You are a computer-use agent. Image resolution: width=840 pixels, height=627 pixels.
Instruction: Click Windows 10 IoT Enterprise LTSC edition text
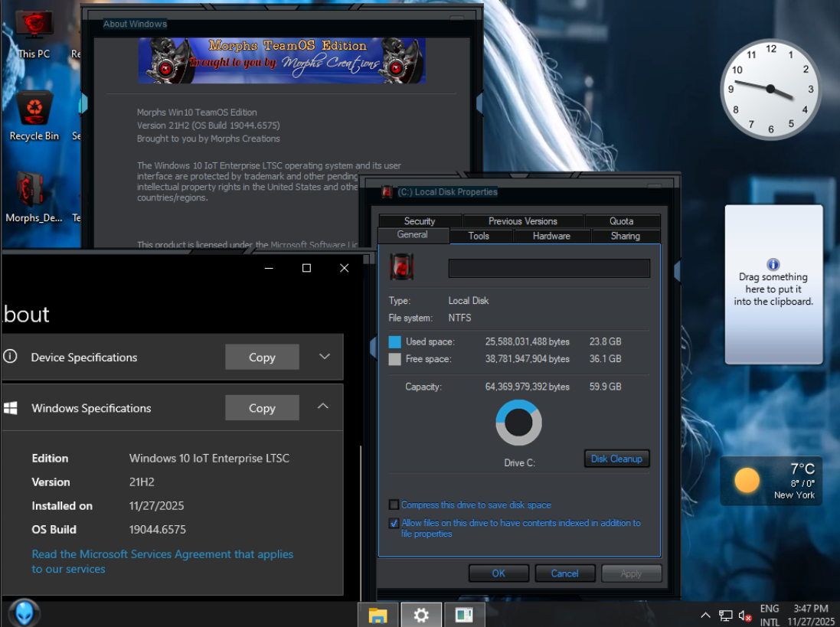click(x=209, y=459)
